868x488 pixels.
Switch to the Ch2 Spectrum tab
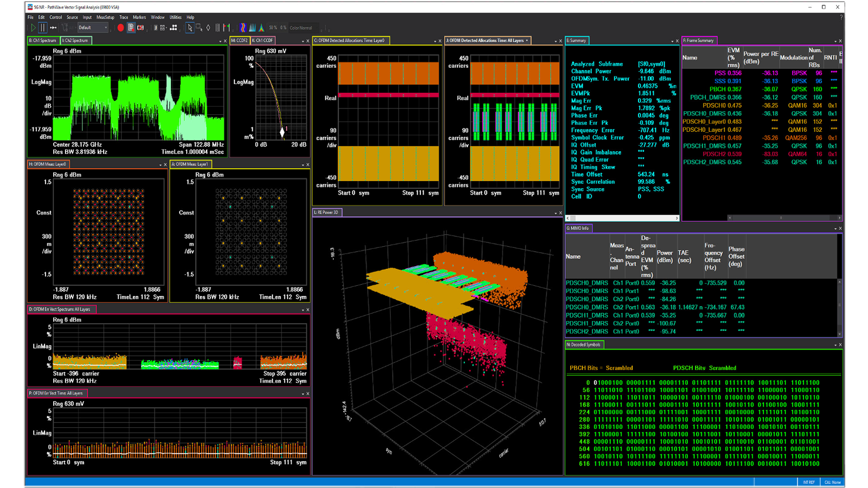point(75,41)
